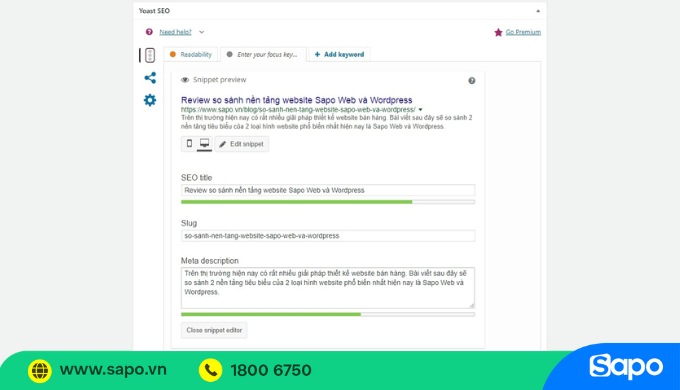Click the Add keyword tab
The height and width of the screenshot is (390, 680).
(x=339, y=54)
